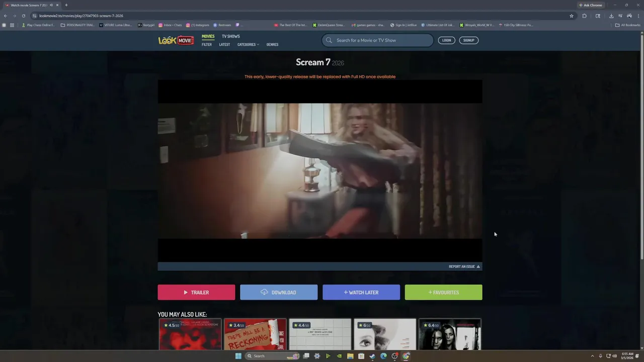Image resolution: width=644 pixels, height=362 pixels.
Task: Click the Play Chess Online bookmark
Action: click(x=38, y=25)
